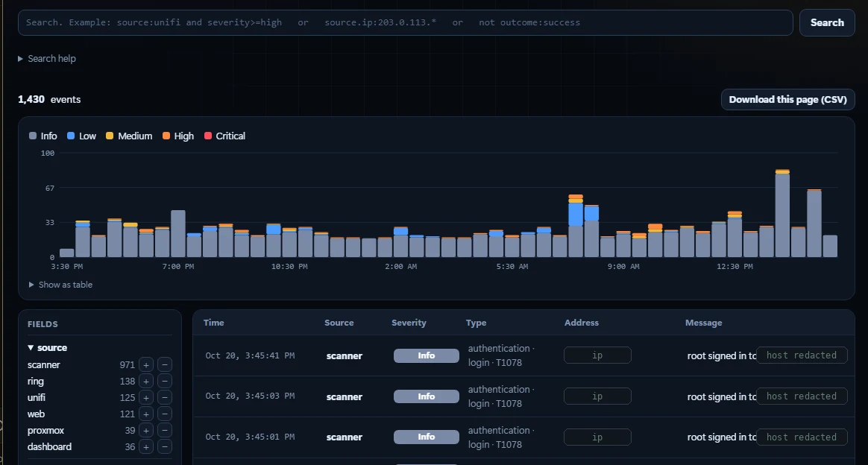Click host redacted chip in 3:45:03 row
The height and width of the screenshot is (465, 868).
click(802, 396)
